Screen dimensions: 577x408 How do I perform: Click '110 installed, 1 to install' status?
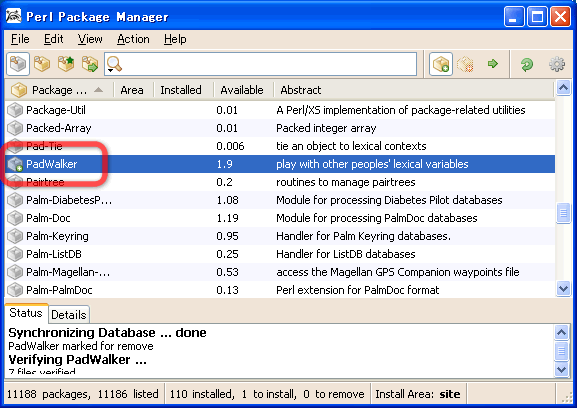(267, 394)
